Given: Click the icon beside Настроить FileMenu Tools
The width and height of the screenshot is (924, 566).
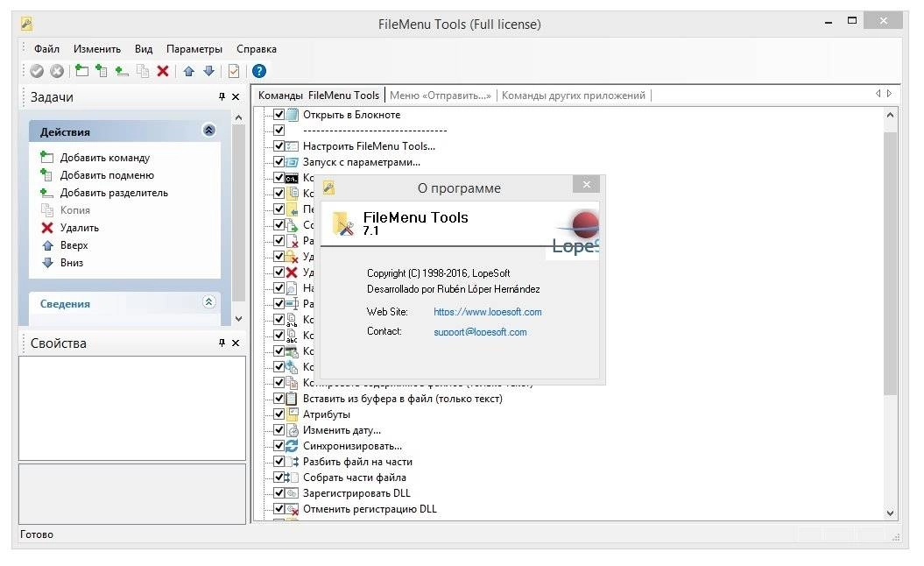Looking at the screenshot, I should (293, 145).
